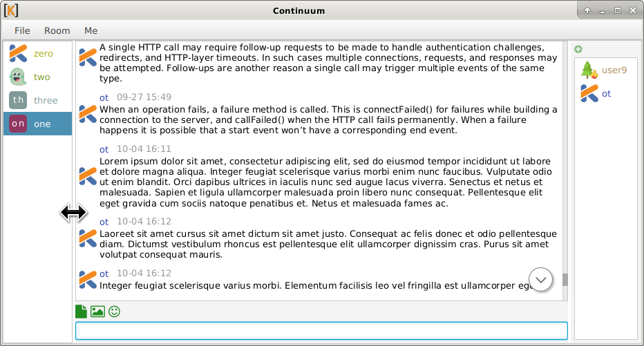Click sender name 'ot' on 09-27 15:49 message

tap(104, 97)
